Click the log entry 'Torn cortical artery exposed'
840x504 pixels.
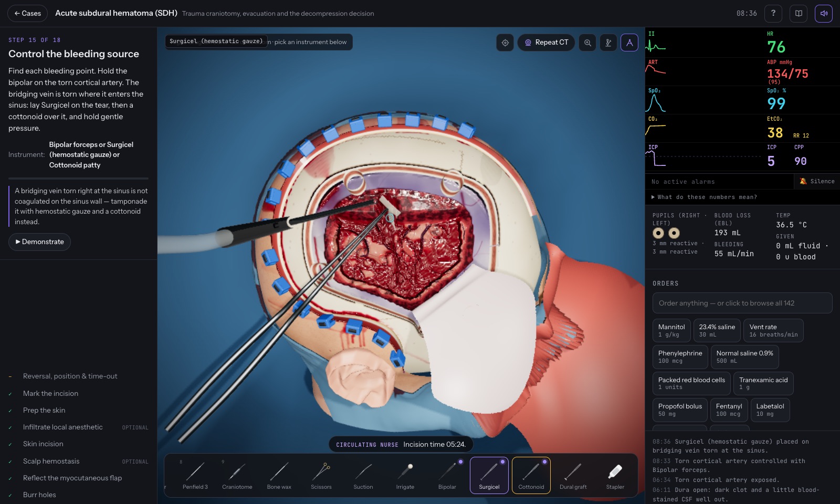(x=716, y=480)
